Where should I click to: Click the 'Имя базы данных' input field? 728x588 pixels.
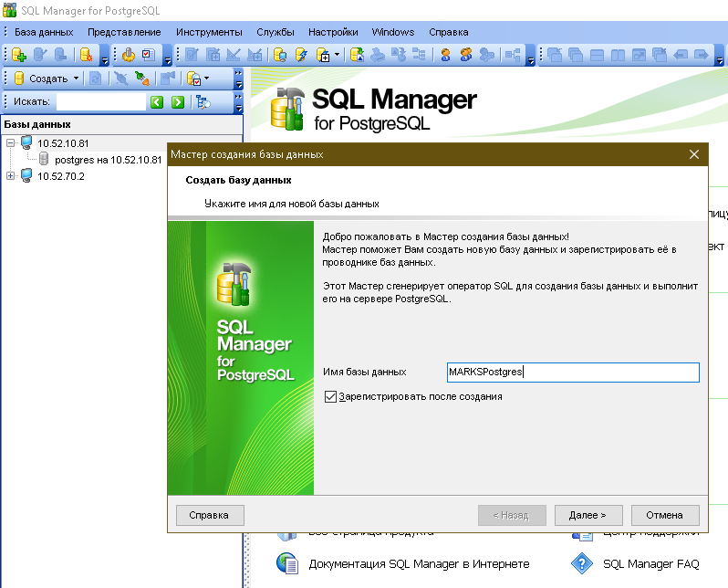pyautogui.click(x=573, y=373)
